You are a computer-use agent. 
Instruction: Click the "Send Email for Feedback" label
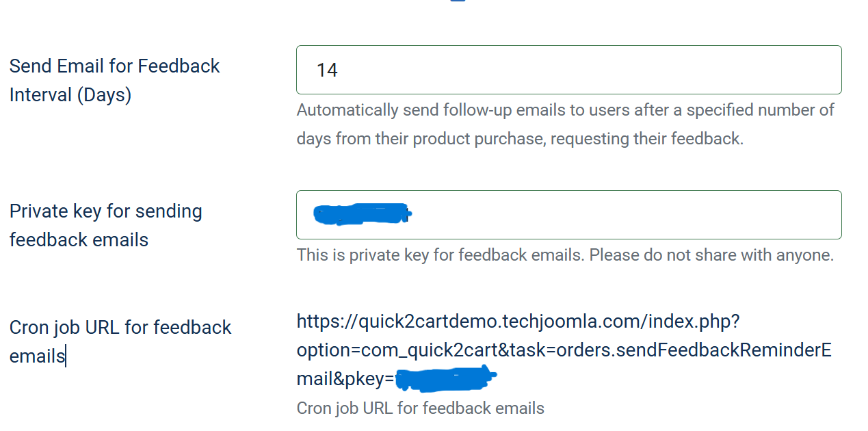(114, 66)
